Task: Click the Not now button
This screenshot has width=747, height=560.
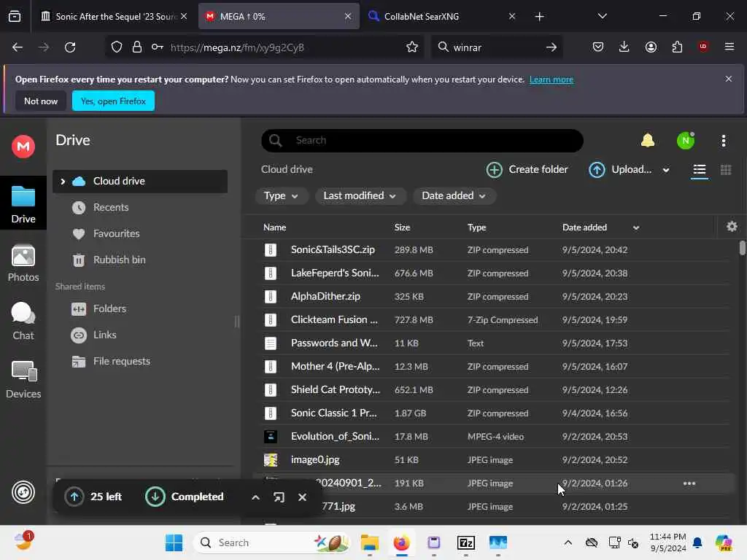Action: coord(41,101)
